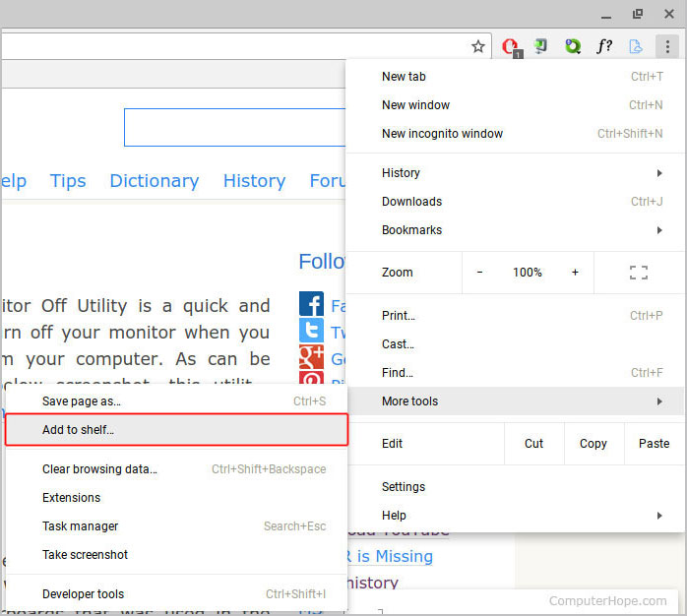Open the Dictionary navigation link
The height and width of the screenshot is (616, 687).
(155, 180)
